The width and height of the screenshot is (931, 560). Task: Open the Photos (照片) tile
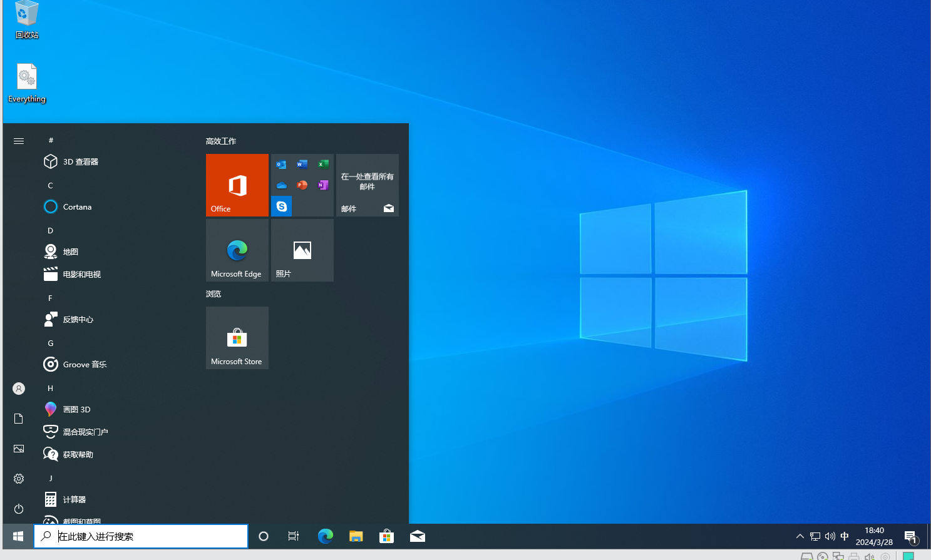coord(302,250)
